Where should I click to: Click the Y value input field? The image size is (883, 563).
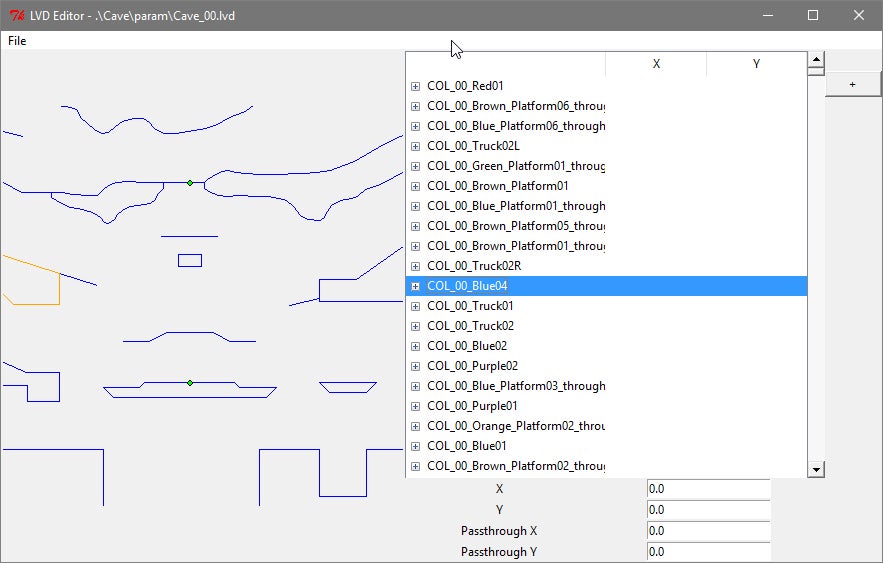[708, 511]
